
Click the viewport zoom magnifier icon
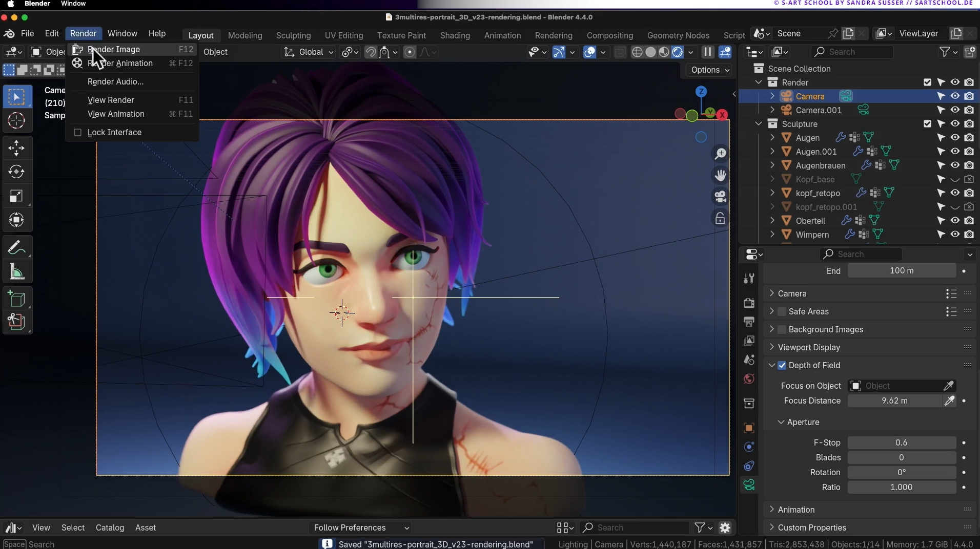[x=720, y=154]
